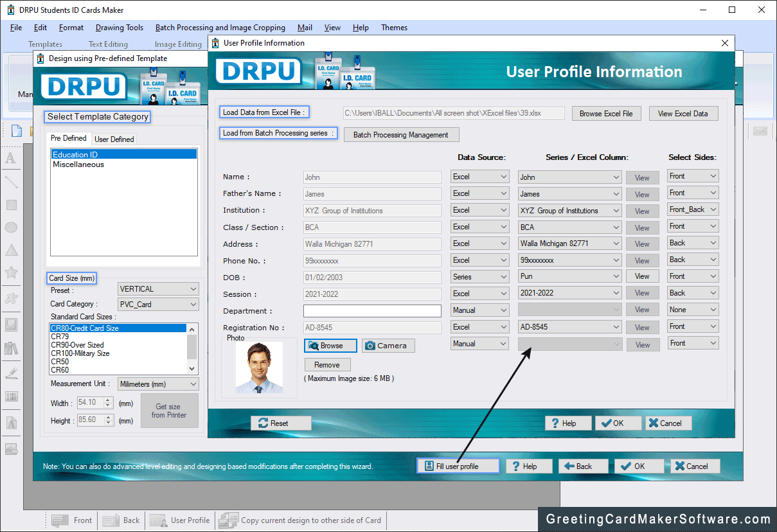
Task: Select the Line drawing tool
Action: 11,182
